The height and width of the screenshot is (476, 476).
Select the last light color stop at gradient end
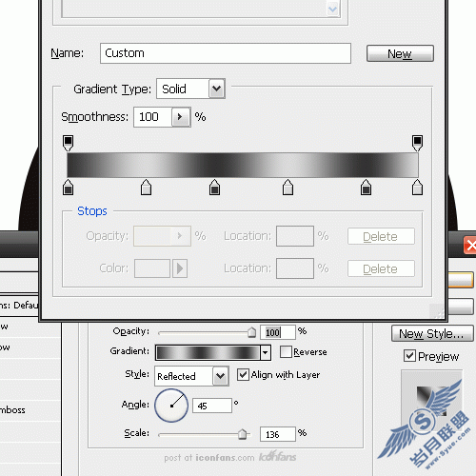(417, 187)
